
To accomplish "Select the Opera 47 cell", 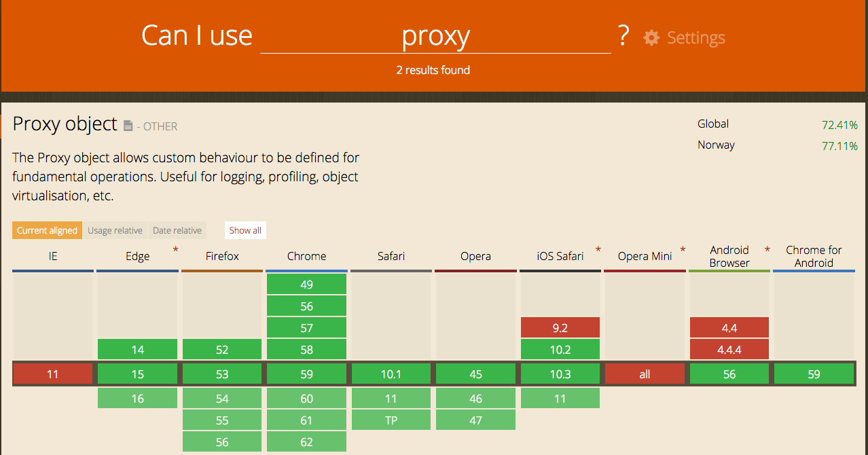I will [x=475, y=420].
